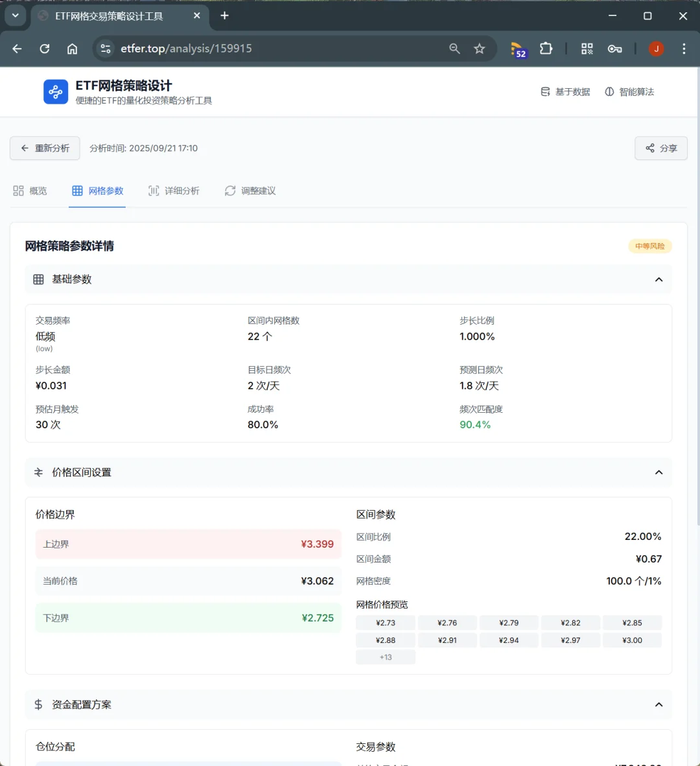This screenshot has width=700, height=766.
Task: Collapse the 资金配置方案 section chevron
Action: [659, 704]
